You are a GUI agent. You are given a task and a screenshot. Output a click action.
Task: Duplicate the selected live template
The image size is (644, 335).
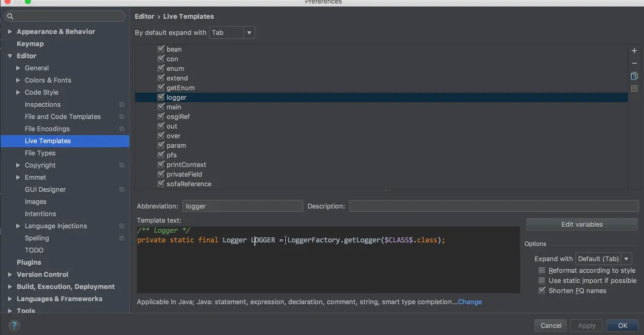point(634,76)
